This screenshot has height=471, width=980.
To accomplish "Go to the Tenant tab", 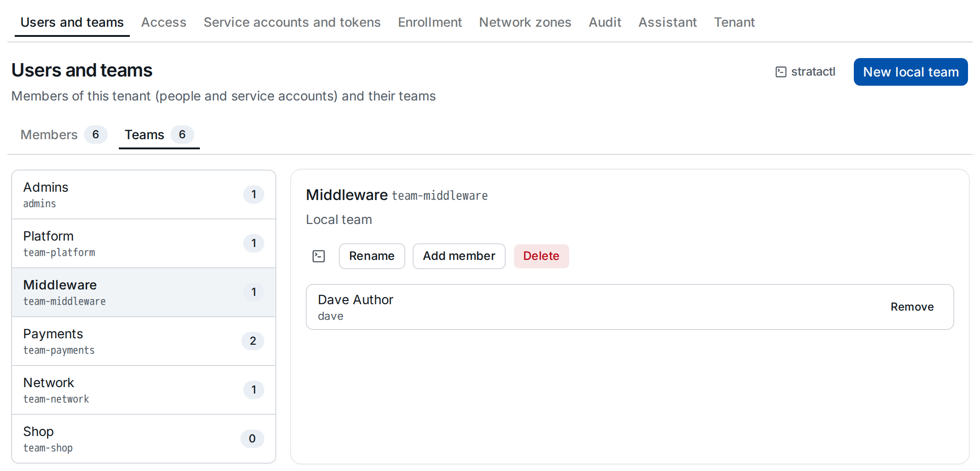I will (x=734, y=22).
